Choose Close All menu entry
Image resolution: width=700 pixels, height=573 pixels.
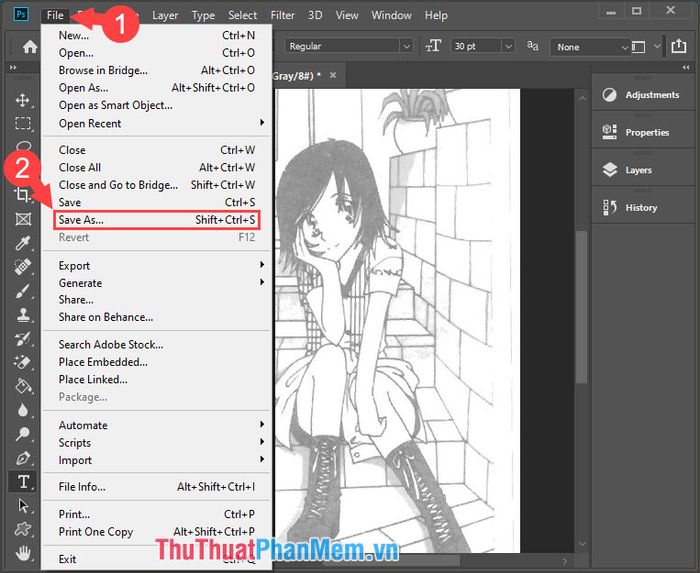(156, 167)
